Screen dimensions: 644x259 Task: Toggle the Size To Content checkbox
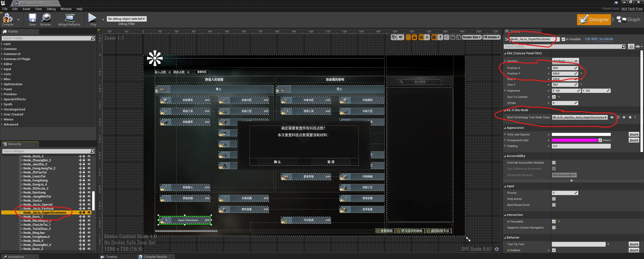(x=554, y=97)
